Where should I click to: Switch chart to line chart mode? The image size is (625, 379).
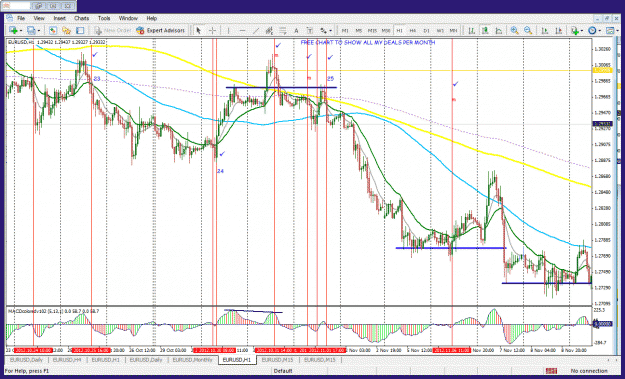pyautogui.click(x=499, y=30)
